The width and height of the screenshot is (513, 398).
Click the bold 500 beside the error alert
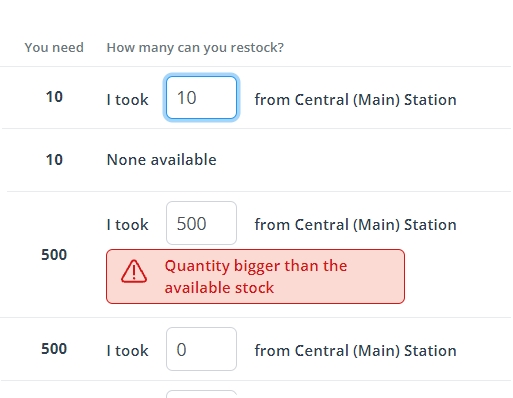click(x=54, y=255)
